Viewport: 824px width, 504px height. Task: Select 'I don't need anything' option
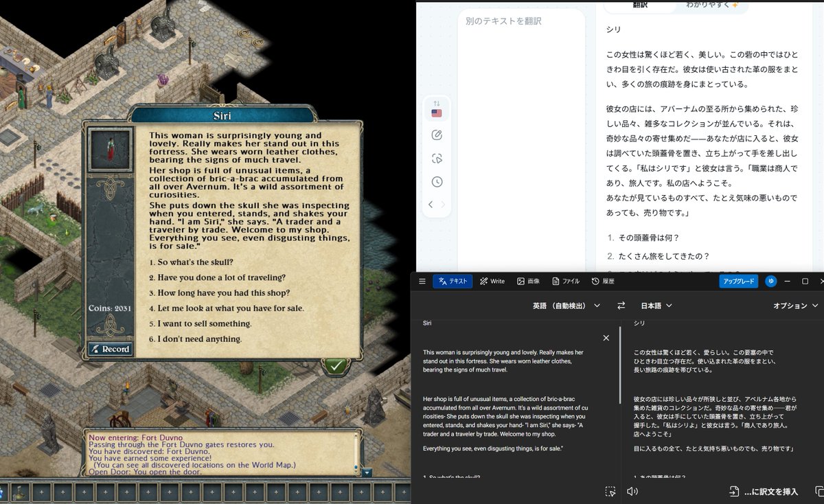point(195,339)
